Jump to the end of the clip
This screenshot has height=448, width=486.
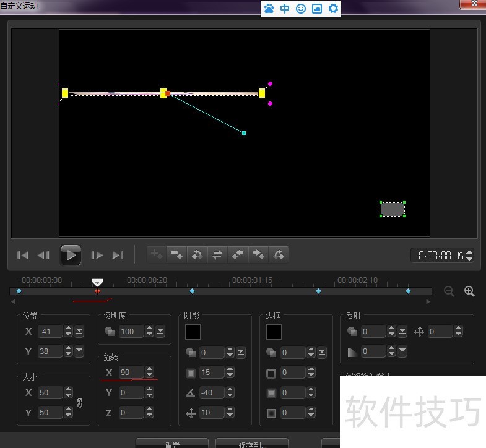point(118,255)
